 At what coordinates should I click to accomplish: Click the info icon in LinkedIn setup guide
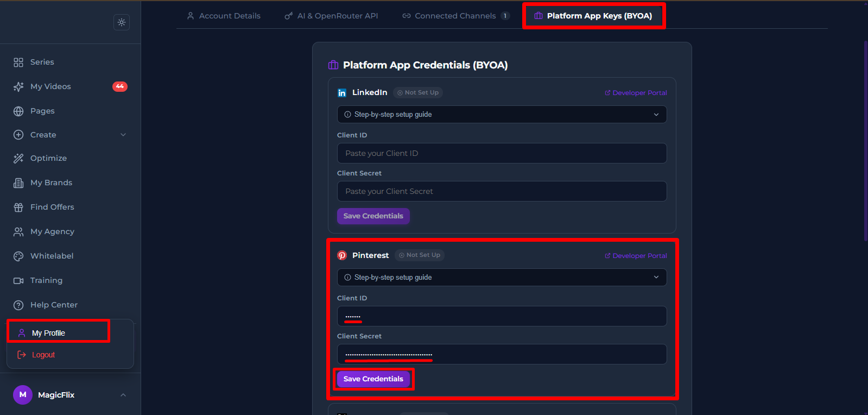click(348, 115)
